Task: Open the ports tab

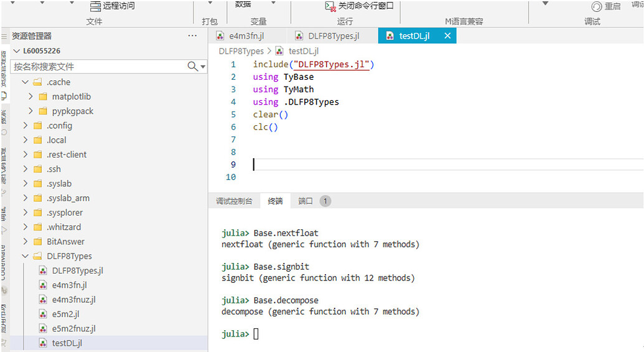Action: (x=305, y=201)
